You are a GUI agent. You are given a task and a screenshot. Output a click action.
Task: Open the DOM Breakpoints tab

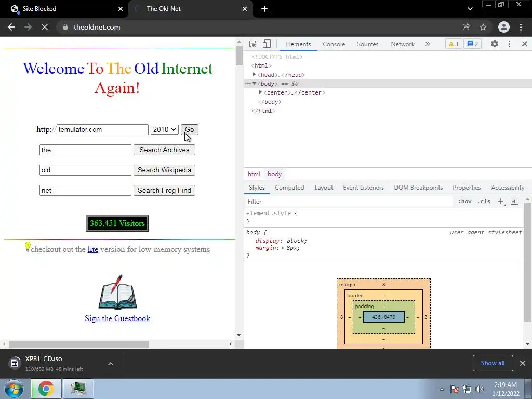(418, 188)
